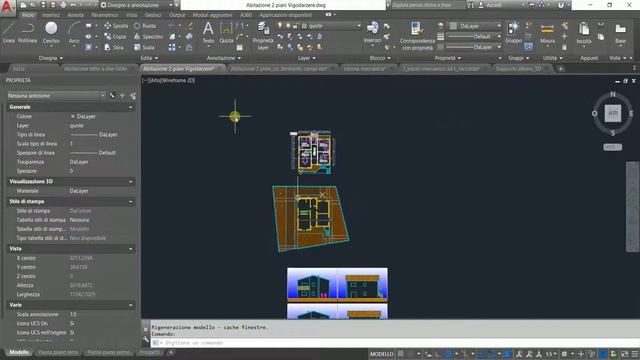This screenshot has width=640, height=360.
Task: Click the customization menu icon in status bar
Action: click(635, 354)
